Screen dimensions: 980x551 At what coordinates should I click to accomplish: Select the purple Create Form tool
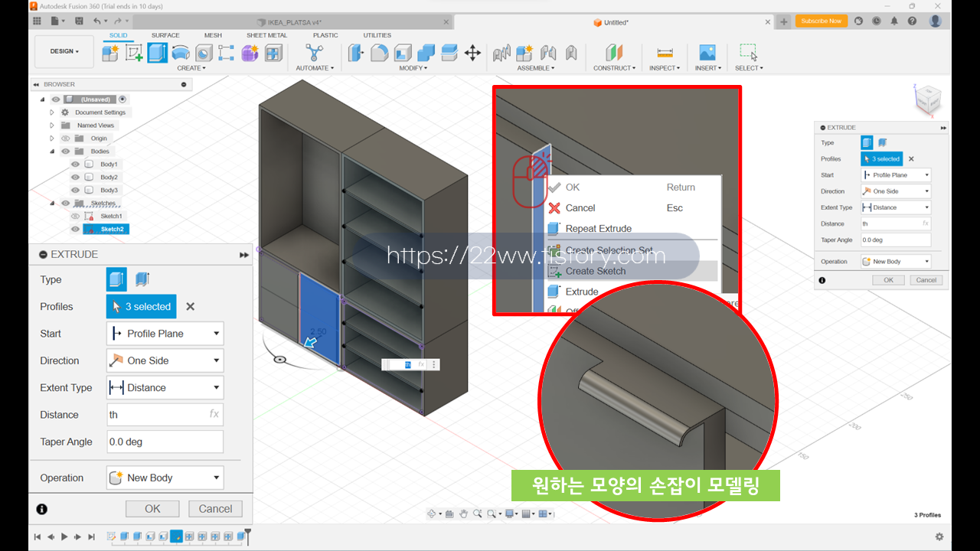click(250, 53)
